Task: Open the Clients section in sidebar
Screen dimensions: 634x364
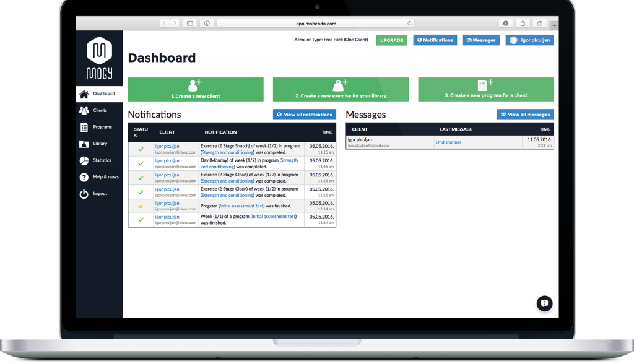Action: pos(99,110)
